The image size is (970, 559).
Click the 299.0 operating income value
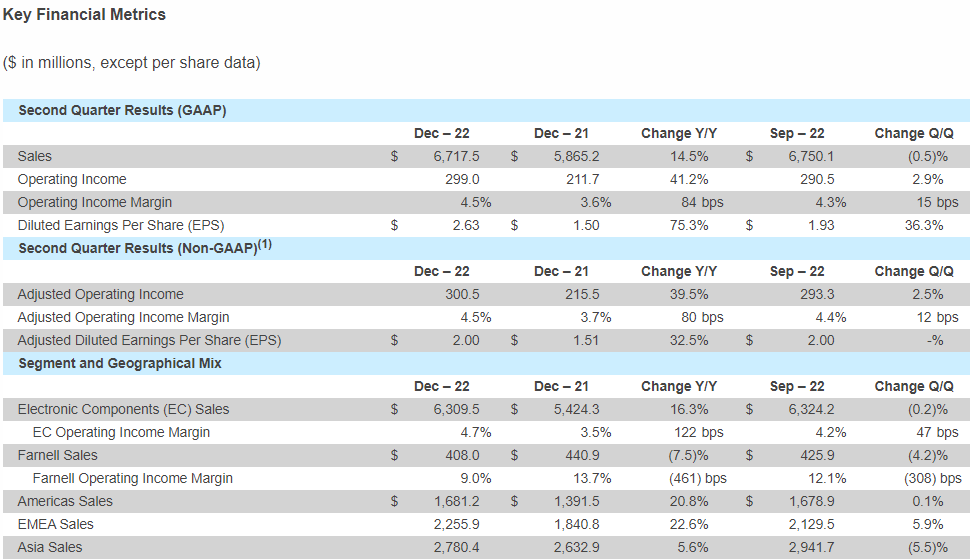pyautogui.click(x=462, y=179)
